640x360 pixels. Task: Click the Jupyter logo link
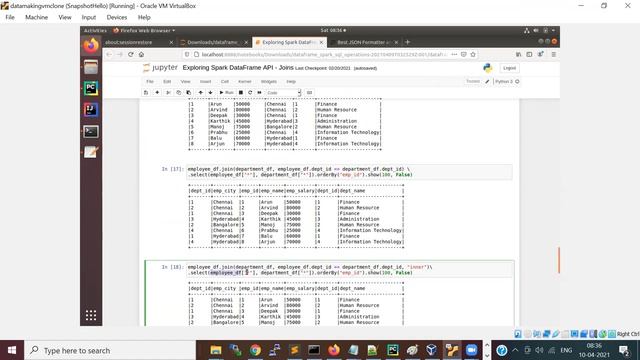[160, 68]
